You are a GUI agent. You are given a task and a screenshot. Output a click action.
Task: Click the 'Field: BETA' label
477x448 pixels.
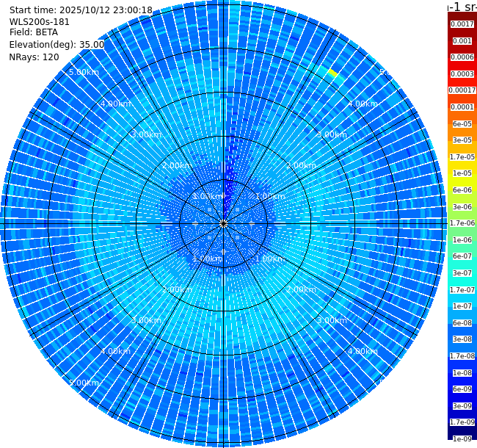pyautogui.click(x=34, y=32)
